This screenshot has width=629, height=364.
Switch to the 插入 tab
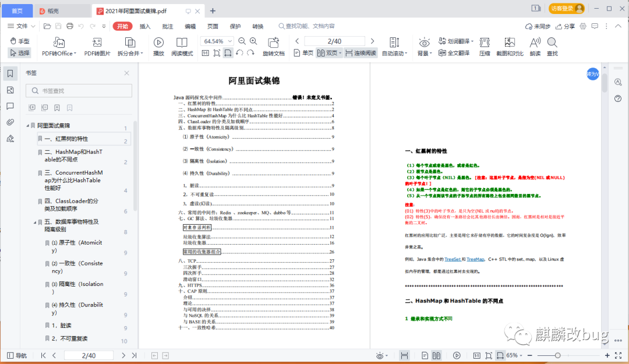tap(145, 26)
